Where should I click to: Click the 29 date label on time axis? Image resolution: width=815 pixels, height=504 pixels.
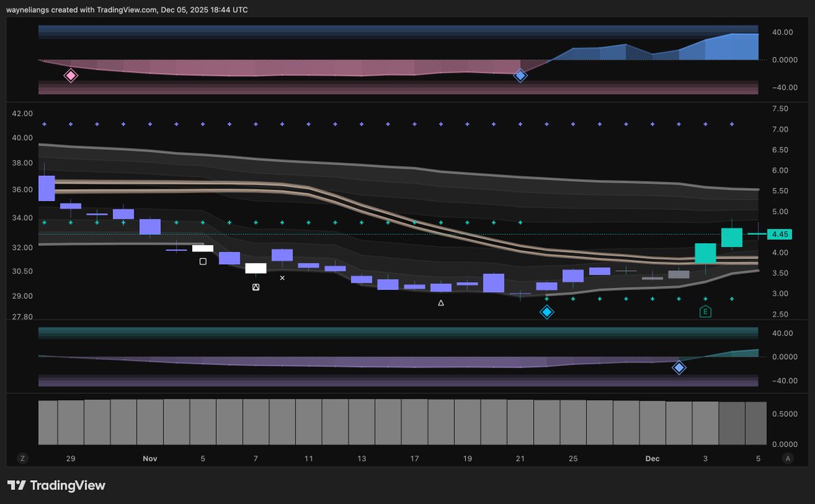[x=71, y=459]
